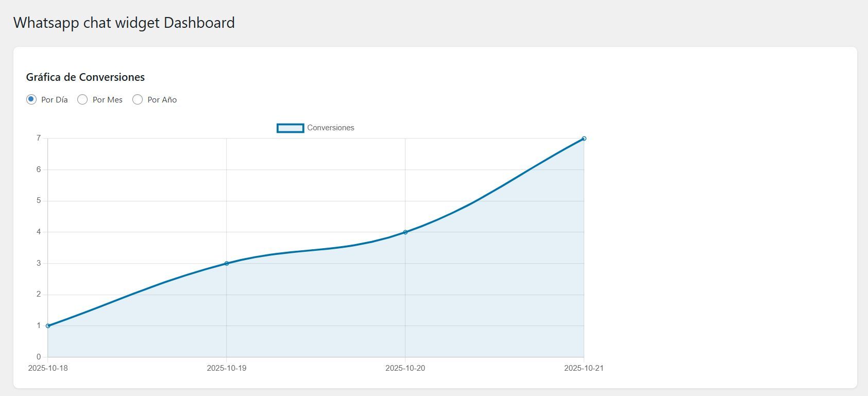This screenshot has height=396, width=868.
Task: Select the peak data point at 2025-10-21
Action: coord(584,139)
